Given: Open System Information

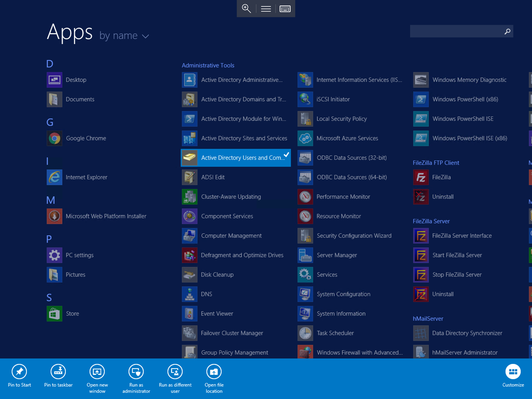Looking at the screenshot, I should 351,314.
